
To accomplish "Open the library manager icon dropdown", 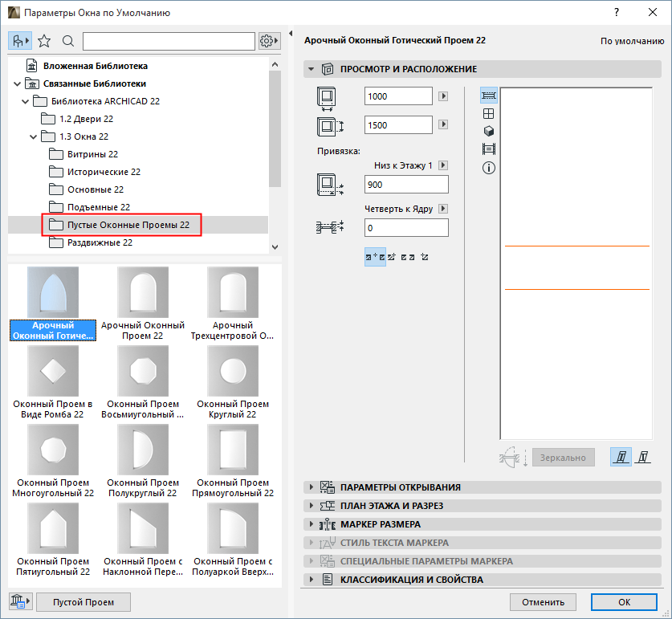I will click(20, 601).
